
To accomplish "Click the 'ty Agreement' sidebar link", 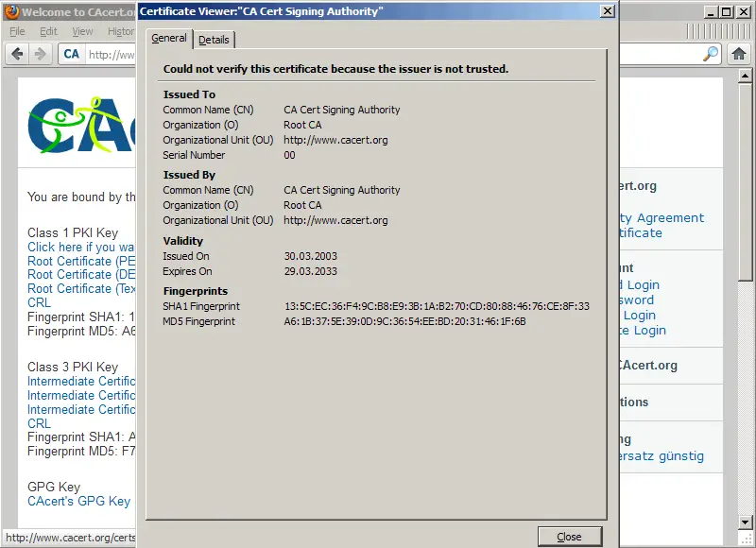I will (662, 218).
